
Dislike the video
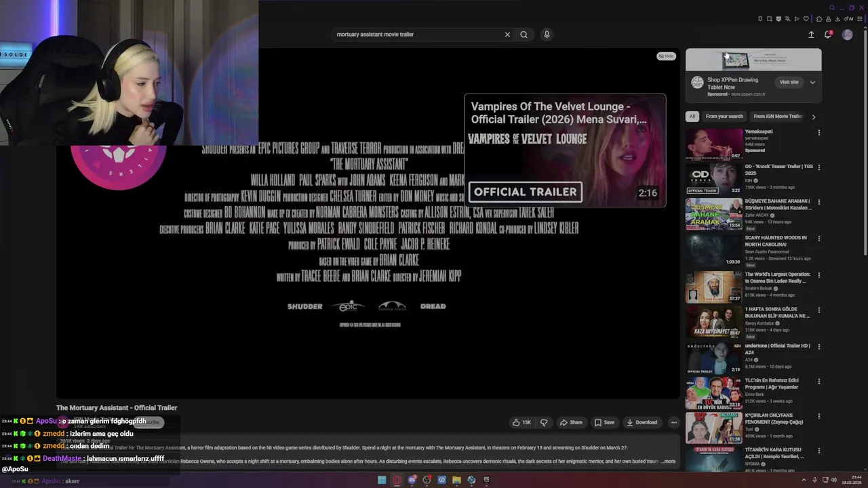(544, 422)
